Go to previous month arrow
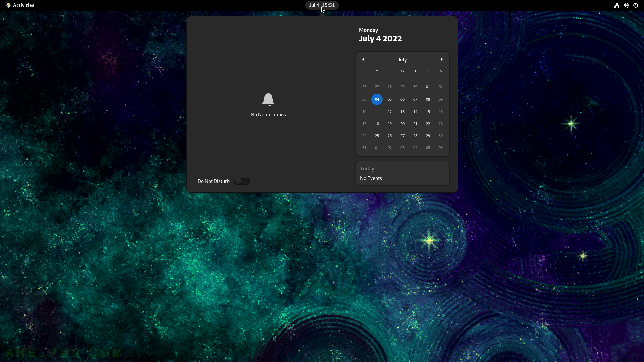 click(x=363, y=59)
